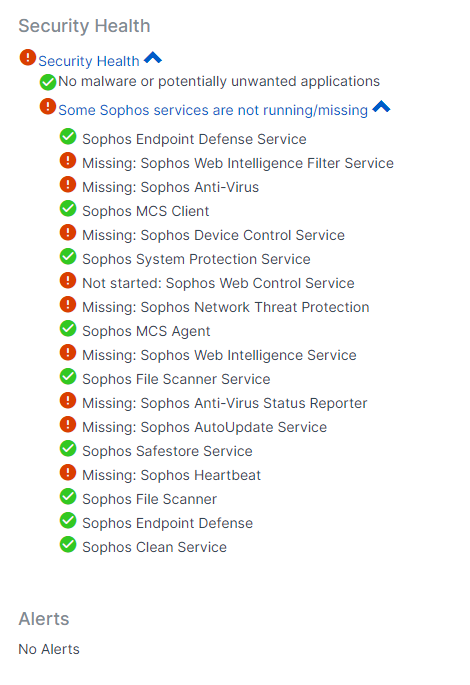Click green check icon for Sophos Endpoint Defense Service
Image resolution: width=470 pixels, height=685 pixels.
68,136
